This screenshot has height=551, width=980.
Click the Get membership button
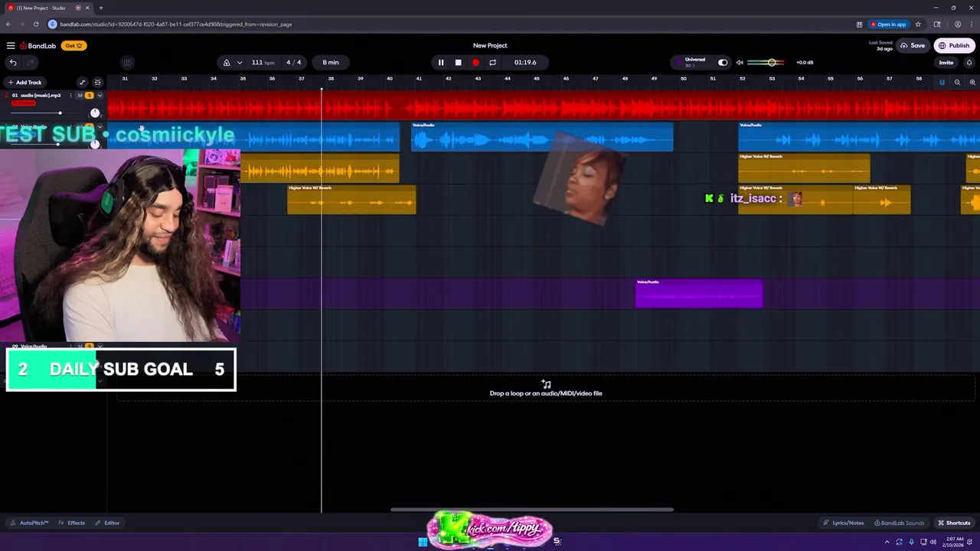[x=73, y=46]
